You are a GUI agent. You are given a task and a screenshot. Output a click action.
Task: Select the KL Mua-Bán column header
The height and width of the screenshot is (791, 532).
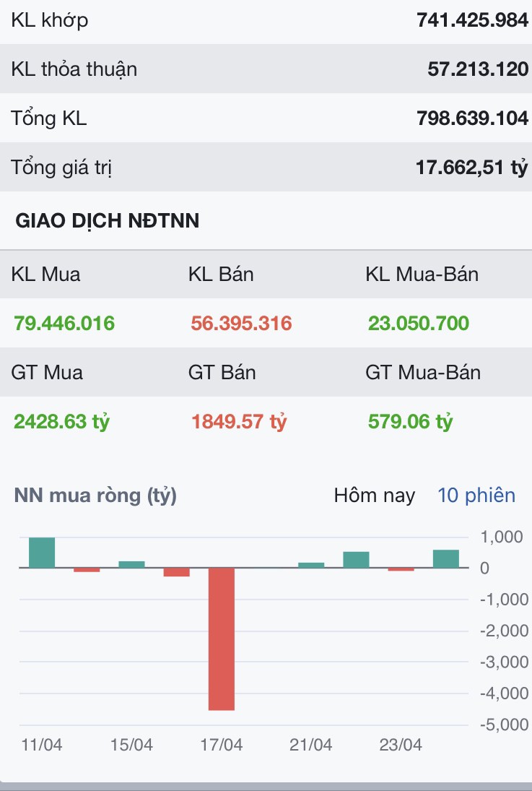tap(422, 275)
